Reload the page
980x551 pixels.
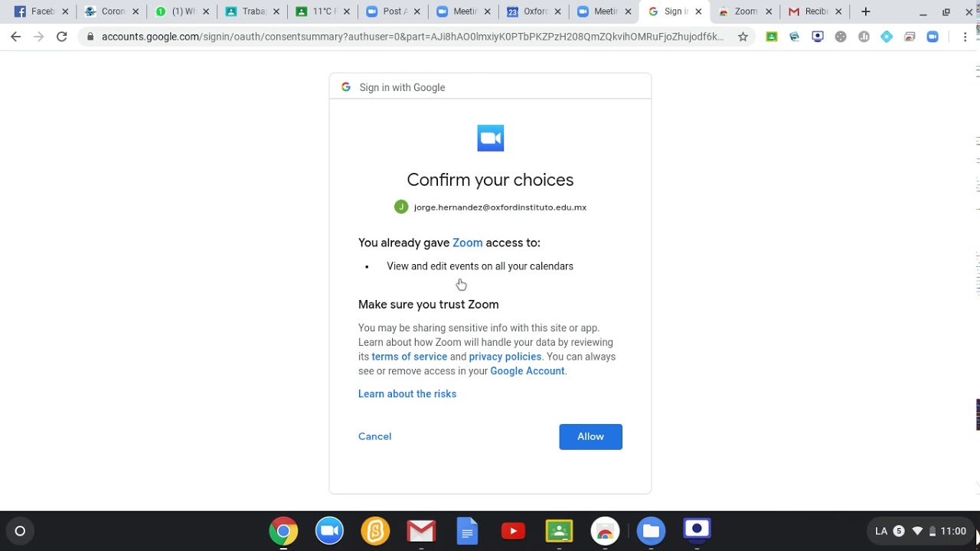coord(61,37)
